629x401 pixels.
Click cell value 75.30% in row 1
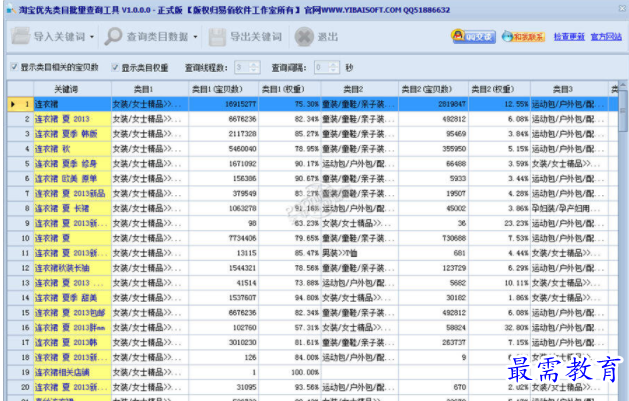(x=290, y=104)
